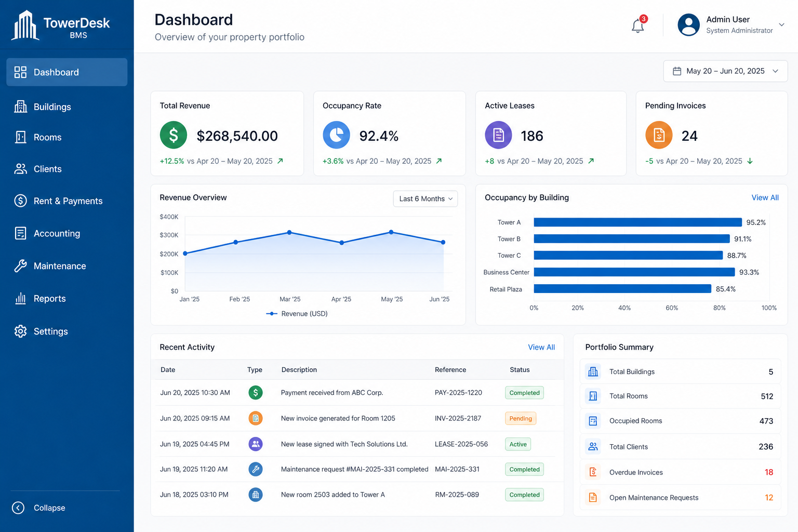Screen dimensions: 798x532
Task: Click reference INV-2025-2187
Action: [x=458, y=418]
